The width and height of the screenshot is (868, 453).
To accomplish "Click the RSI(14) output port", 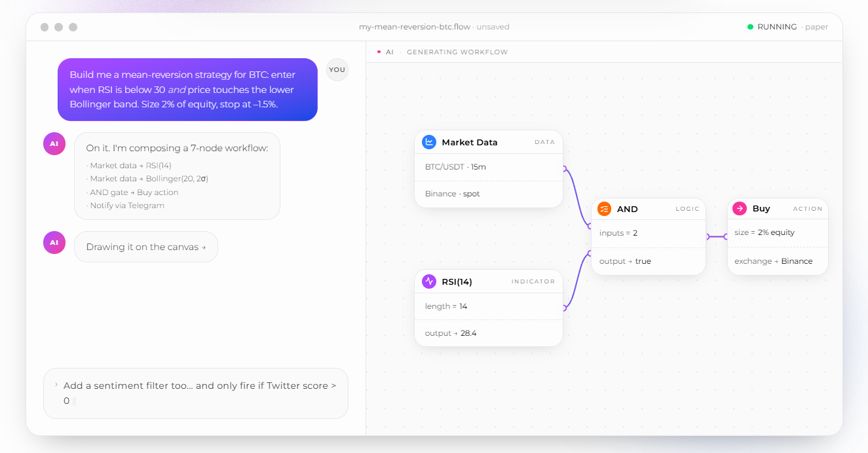I will (564, 308).
